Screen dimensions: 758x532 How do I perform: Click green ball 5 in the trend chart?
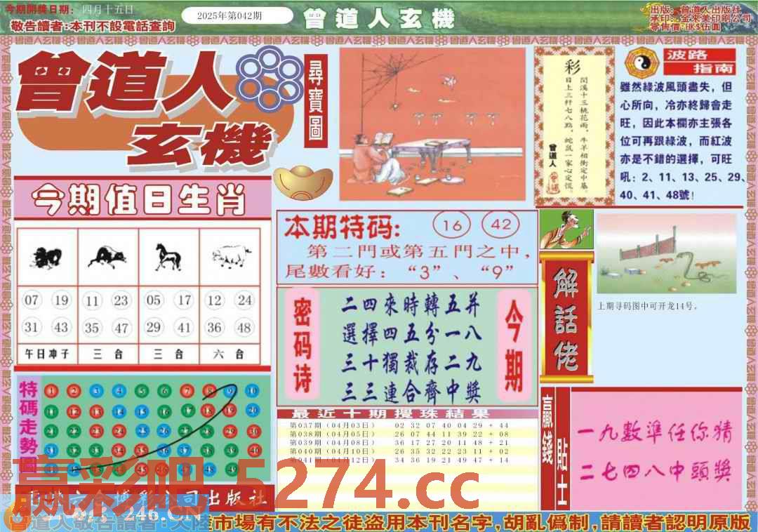pos(141,392)
